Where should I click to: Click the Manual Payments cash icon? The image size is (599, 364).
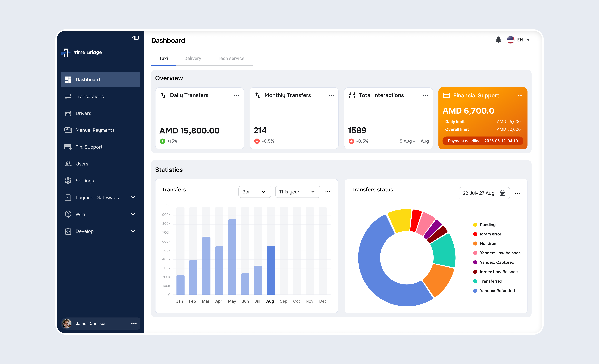[68, 130]
